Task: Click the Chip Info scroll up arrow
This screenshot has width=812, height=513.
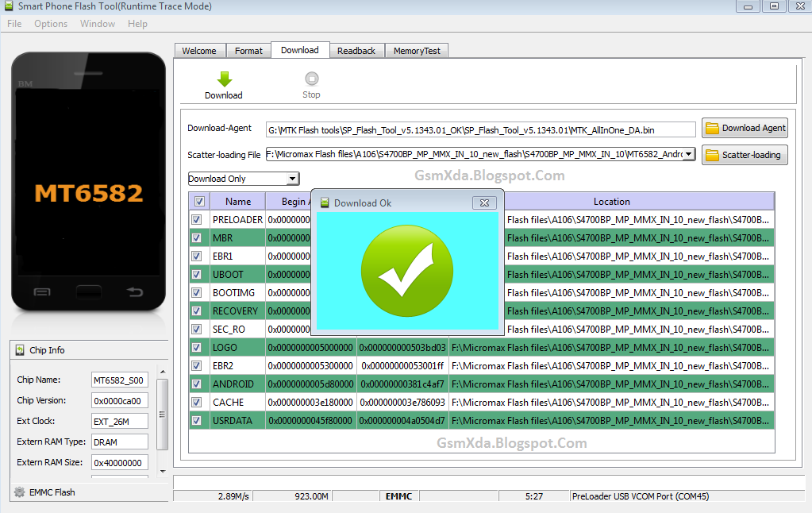Action: (x=163, y=372)
